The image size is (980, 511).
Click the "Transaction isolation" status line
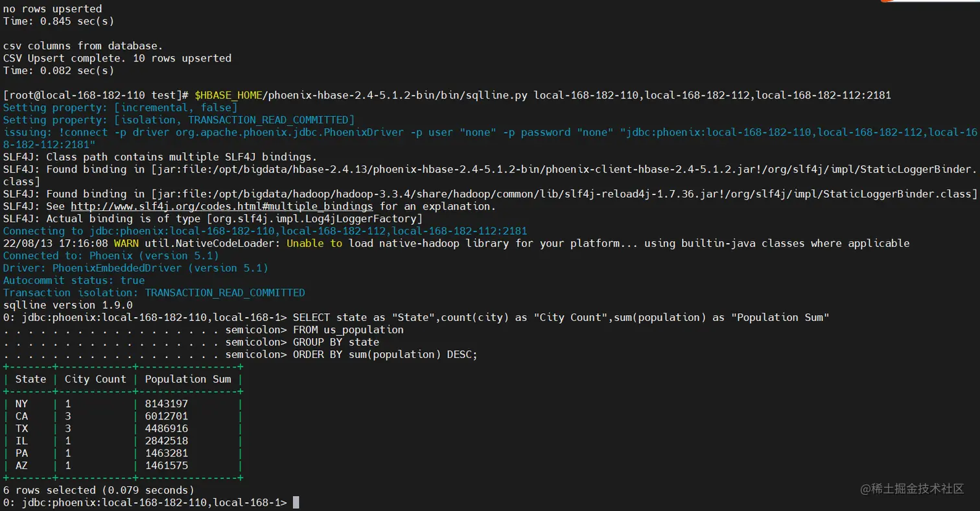coord(154,292)
